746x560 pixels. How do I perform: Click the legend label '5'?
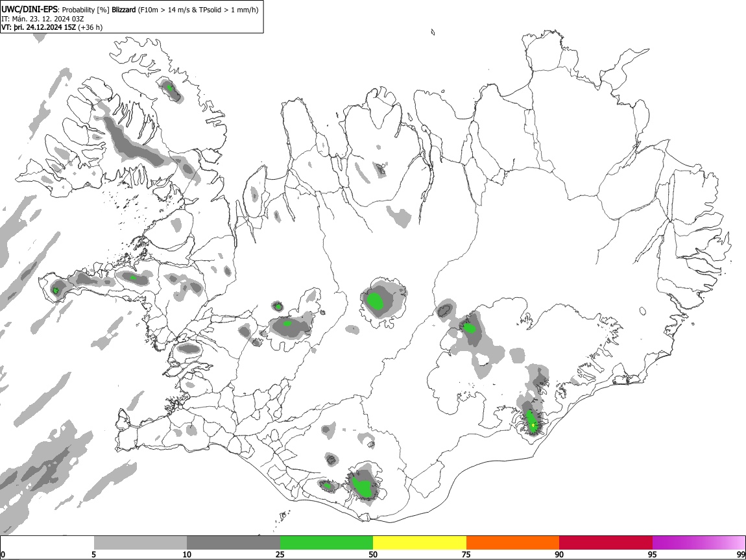[x=94, y=554]
